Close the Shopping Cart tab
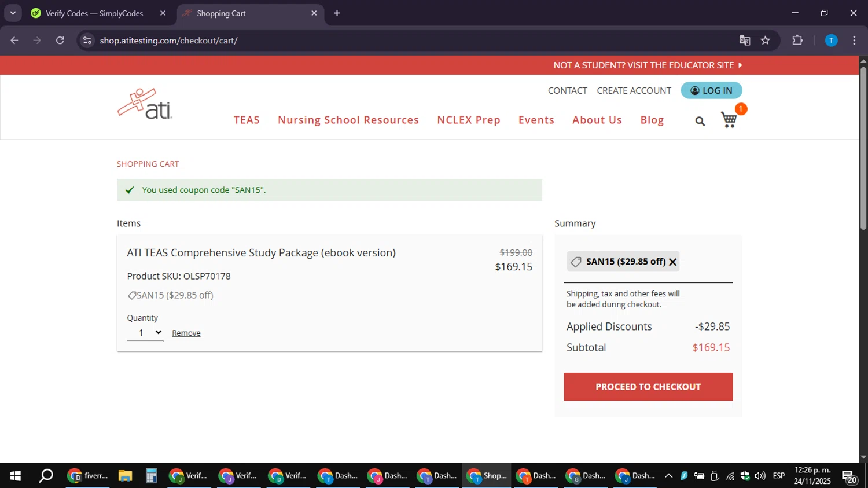The image size is (868, 488). tap(314, 13)
